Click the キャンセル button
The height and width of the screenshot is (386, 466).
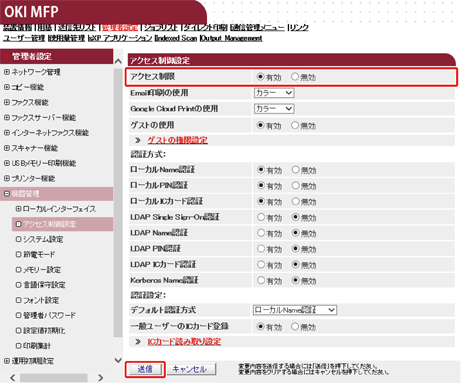[x=191, y=369]
